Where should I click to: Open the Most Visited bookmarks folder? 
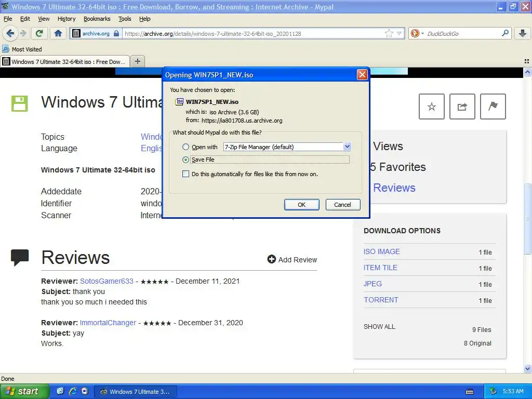[x=22, y=49]
